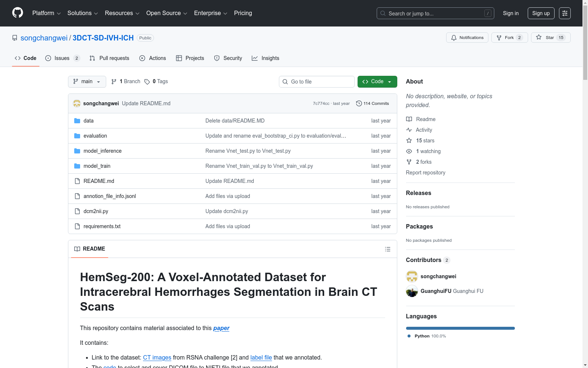
Task: Click the Python language bar
Action: 460,328
